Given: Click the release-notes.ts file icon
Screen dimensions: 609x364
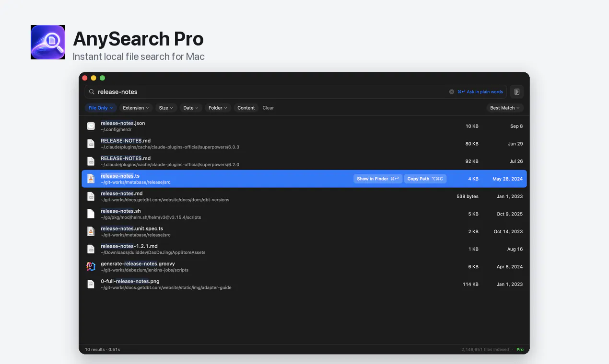Looking at the screenshot, I should [x=91, y=179].
